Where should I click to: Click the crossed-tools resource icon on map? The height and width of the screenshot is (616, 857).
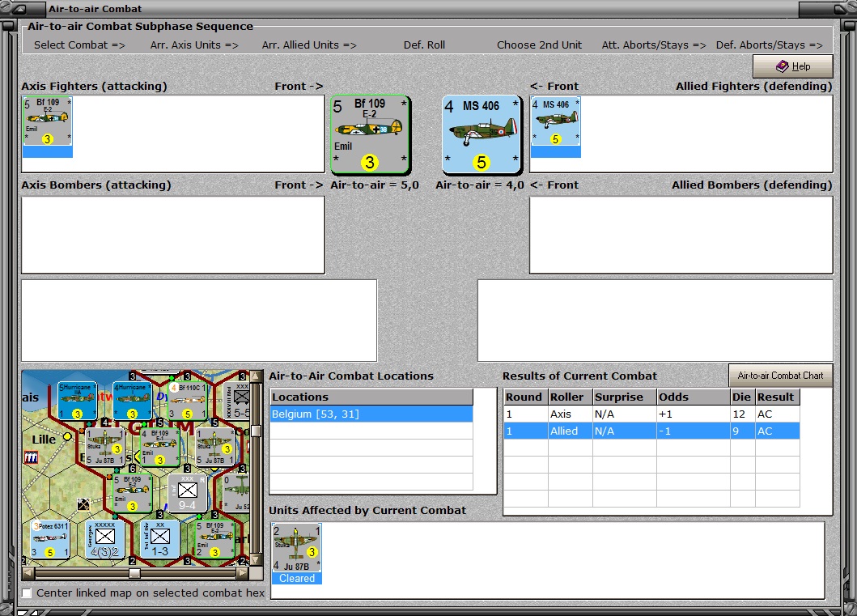coord(83,504)
